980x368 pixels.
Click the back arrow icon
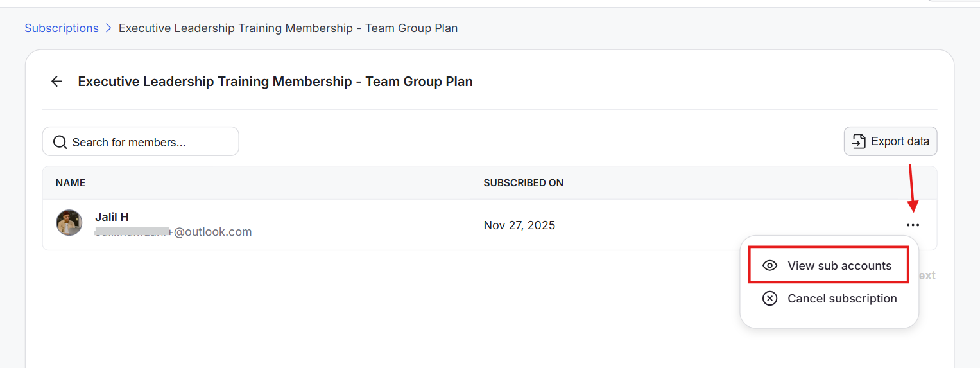pyautogui.click(x=57, y=82)
